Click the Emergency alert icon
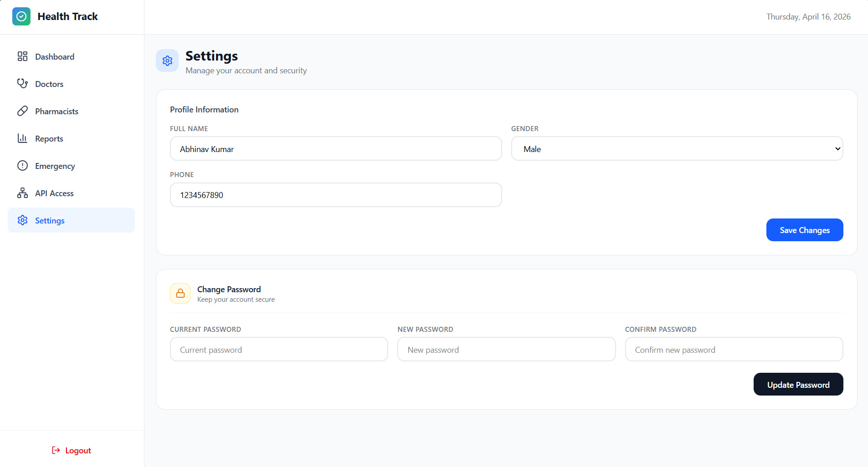Screen dimensions: 868x467 click(23, 165)
